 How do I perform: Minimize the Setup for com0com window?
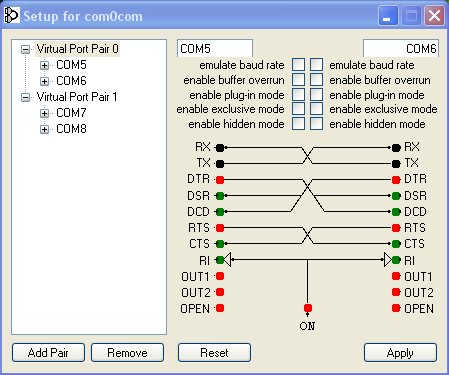coord(388,15)
